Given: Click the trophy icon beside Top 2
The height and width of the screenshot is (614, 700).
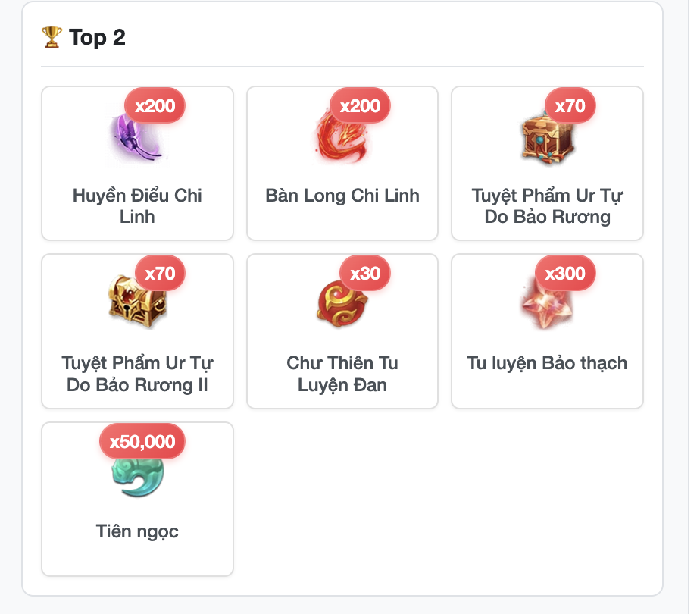Looking at the screenshot, I should (x=52, y=37).
